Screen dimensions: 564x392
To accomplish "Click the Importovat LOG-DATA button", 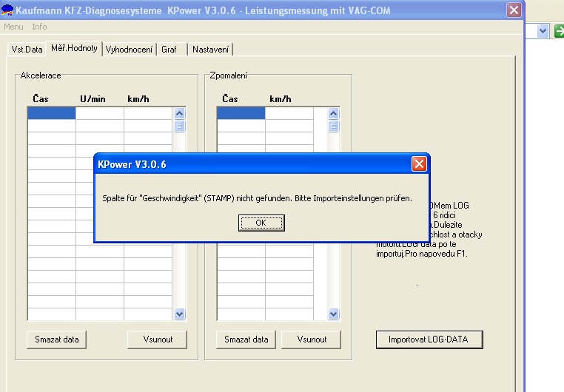I will (x=429, y=339).
